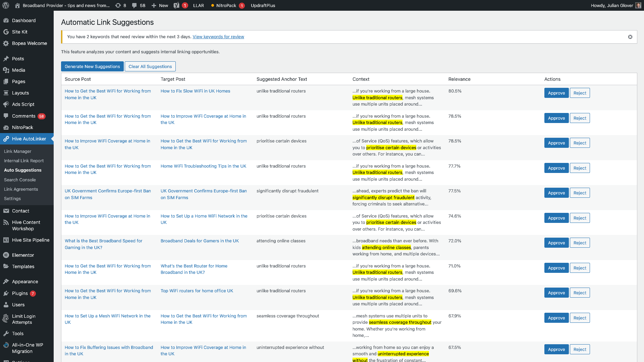Open the New content dropdown
Viewport: 644px width, 362px height.
coord(160,5)
